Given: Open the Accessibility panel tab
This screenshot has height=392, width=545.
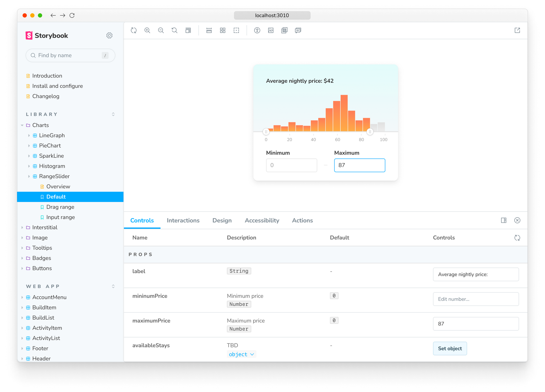Looking at the screenshot, I should tap(262, 220).
